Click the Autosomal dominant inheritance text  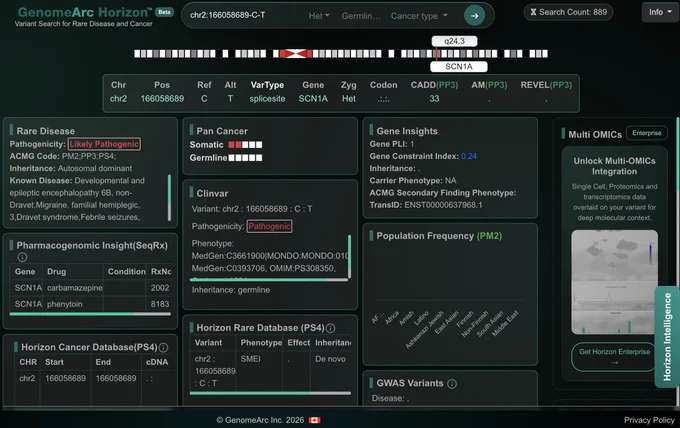95,168
